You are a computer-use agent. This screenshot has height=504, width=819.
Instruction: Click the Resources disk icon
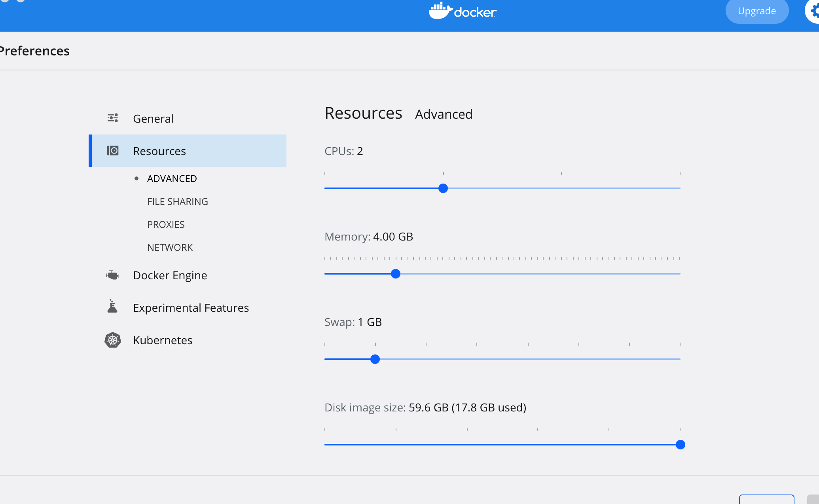113,150
